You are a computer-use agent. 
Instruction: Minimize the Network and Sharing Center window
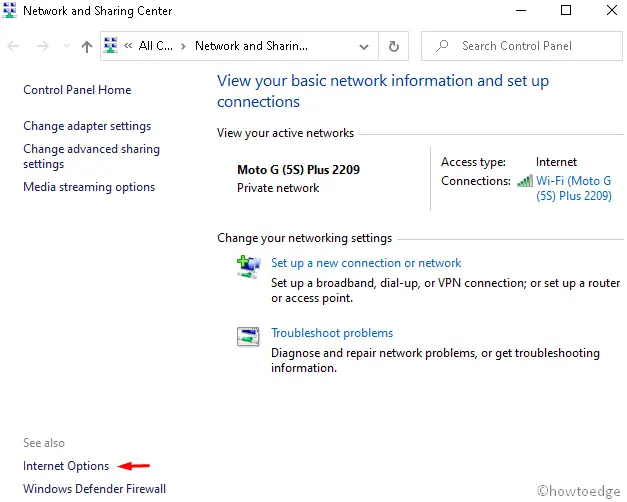pos(521,10)
